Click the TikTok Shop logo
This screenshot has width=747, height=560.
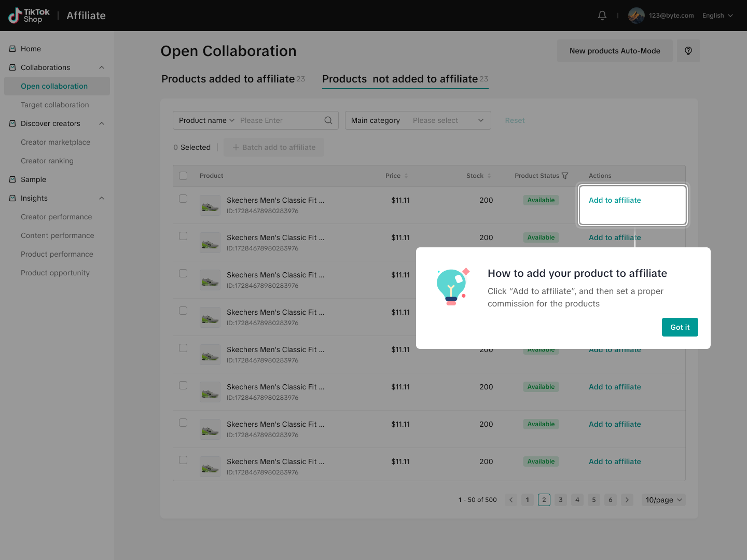pyautogui.click(x=29, y=16)
